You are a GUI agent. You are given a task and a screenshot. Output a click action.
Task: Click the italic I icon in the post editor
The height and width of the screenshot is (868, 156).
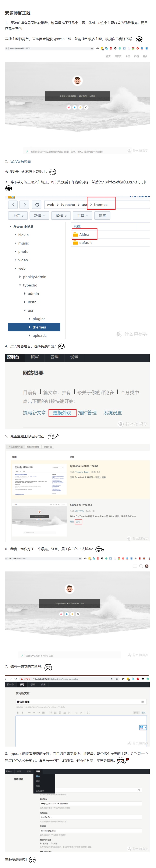coord(22,713)
